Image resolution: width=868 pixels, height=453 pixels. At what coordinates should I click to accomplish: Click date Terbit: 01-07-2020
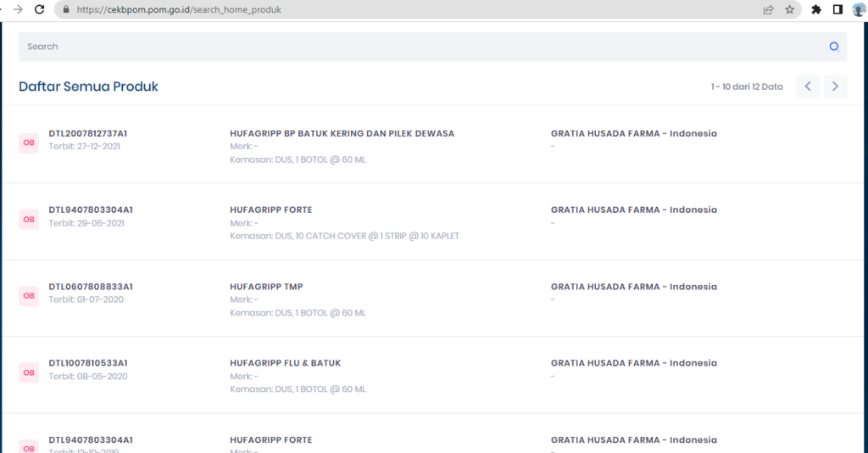click(86, 299)
